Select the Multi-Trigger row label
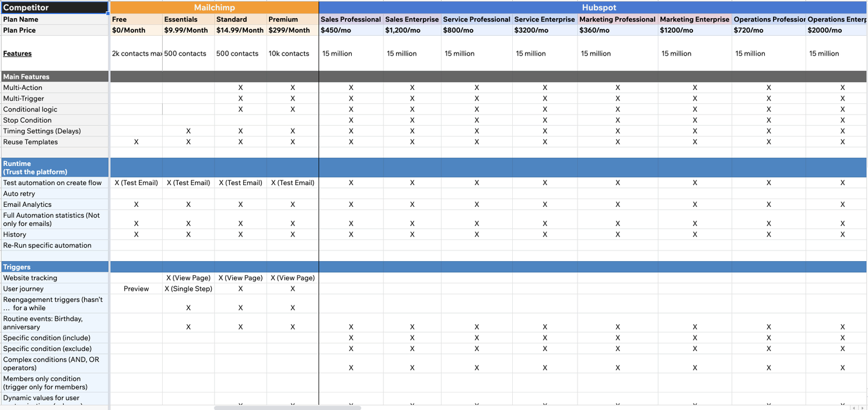This screenshot has height=410, width=868. (54, 99)
